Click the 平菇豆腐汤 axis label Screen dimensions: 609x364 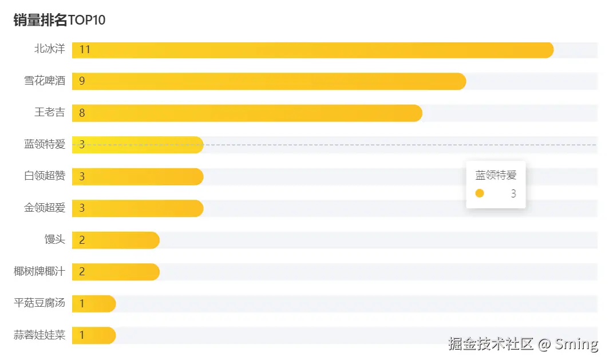click(39, 303)
